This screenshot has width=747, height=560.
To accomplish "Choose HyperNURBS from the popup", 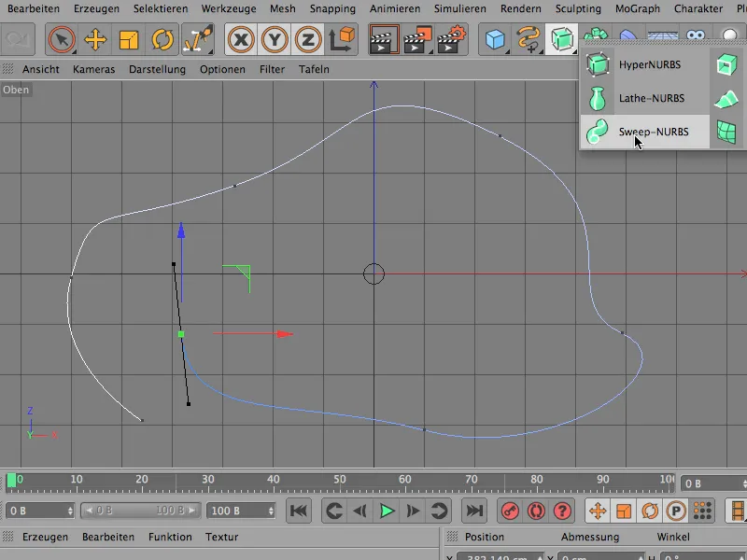I will point(644,64).
